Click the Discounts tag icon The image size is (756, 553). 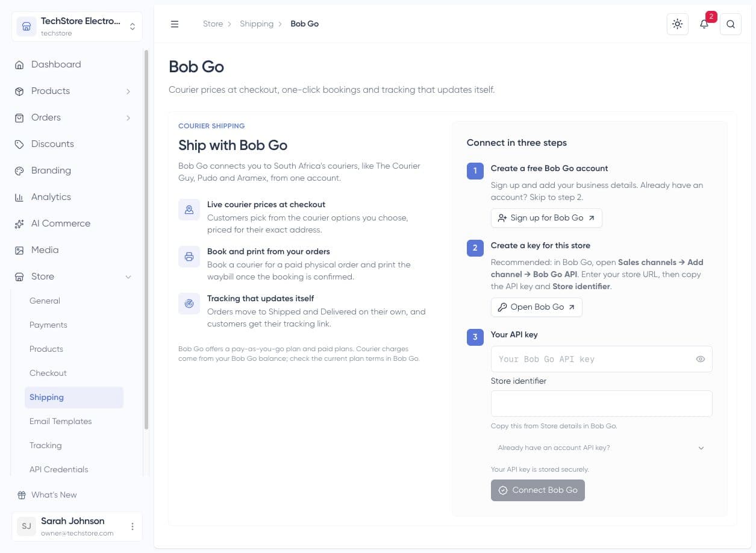19,144
